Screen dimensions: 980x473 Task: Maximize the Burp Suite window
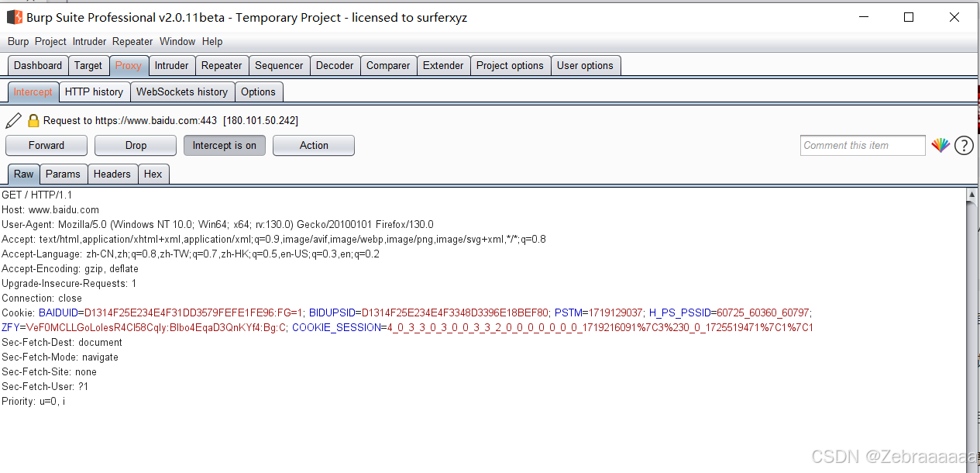pos(909,17)
